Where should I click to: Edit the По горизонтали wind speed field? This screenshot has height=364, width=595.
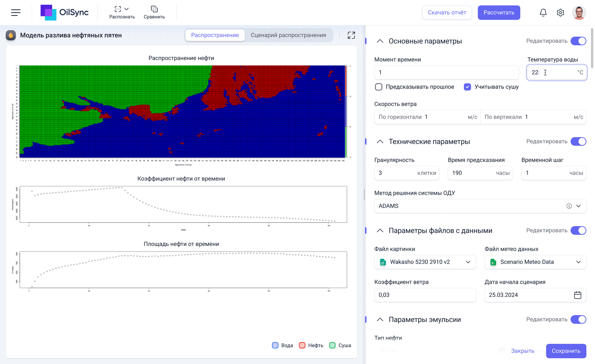pyautogui.click(x=427, y=117)
